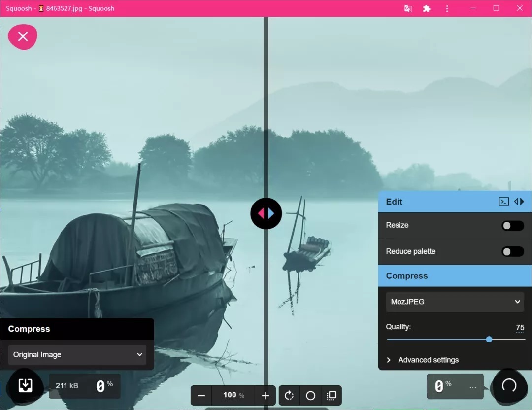Open browser translate icon in title bar
532x410 pixels.
(x=408, y=8)
